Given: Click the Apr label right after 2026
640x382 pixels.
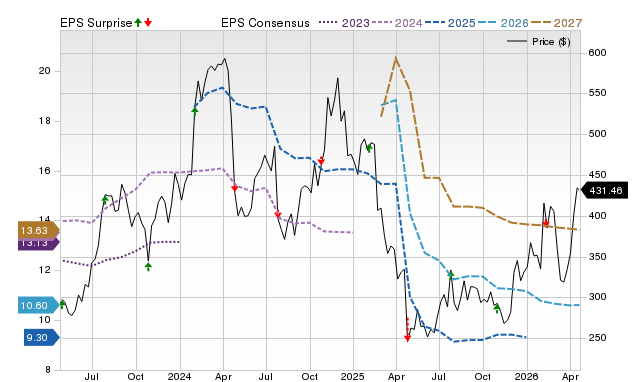Looking at the screenshot, I should [x=570, y=376].
